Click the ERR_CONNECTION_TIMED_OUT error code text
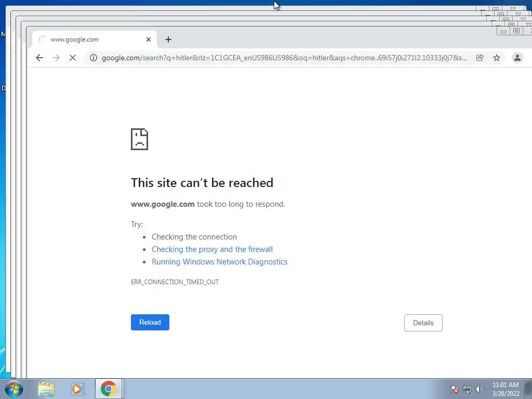This screenshot has height=399, width=532. pyautogui.click(x=175, y=282)
